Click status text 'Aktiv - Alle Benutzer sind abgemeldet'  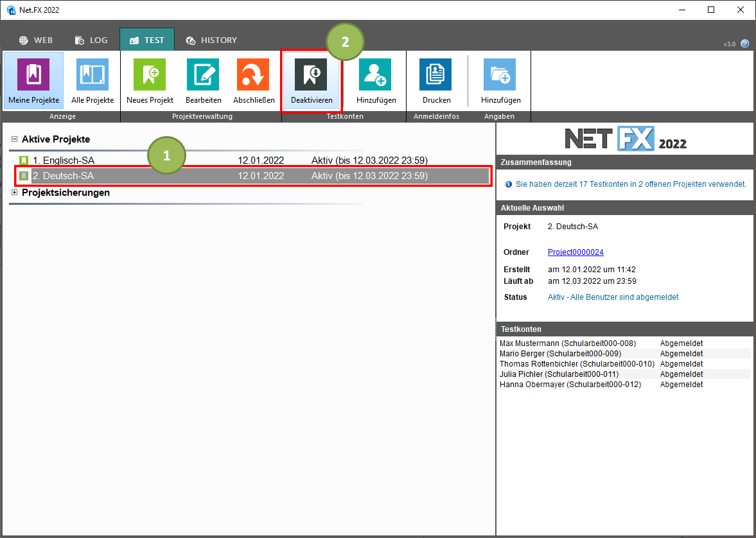tap(613, 297)
